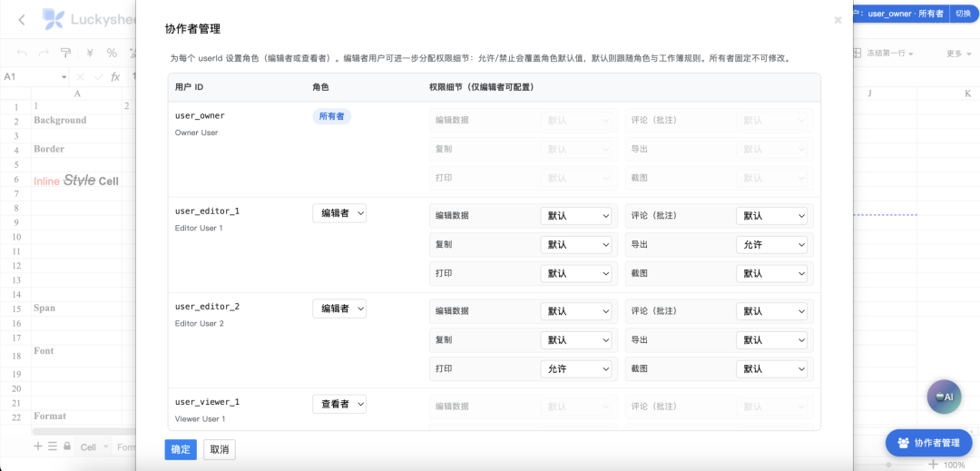Open 导出 dropdown for user_editor_2

771,339
